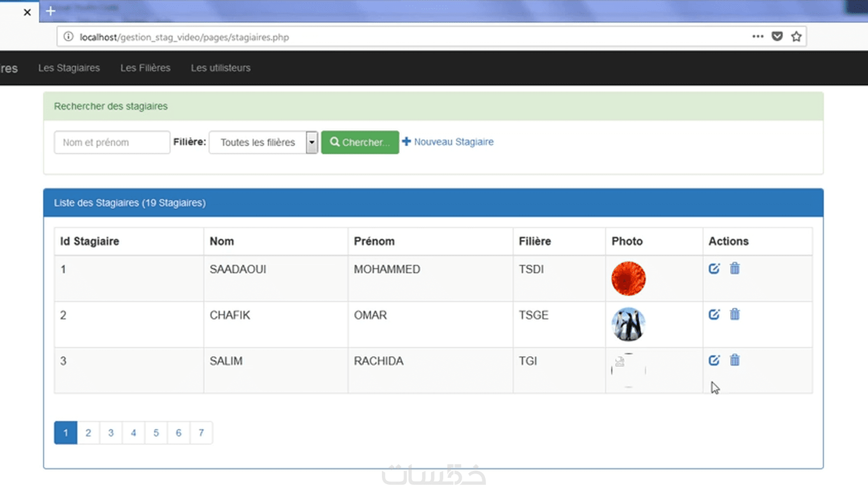Delete stagiaire CHAFIK using the trash icon
868x495 pixels.
[735, 314]
